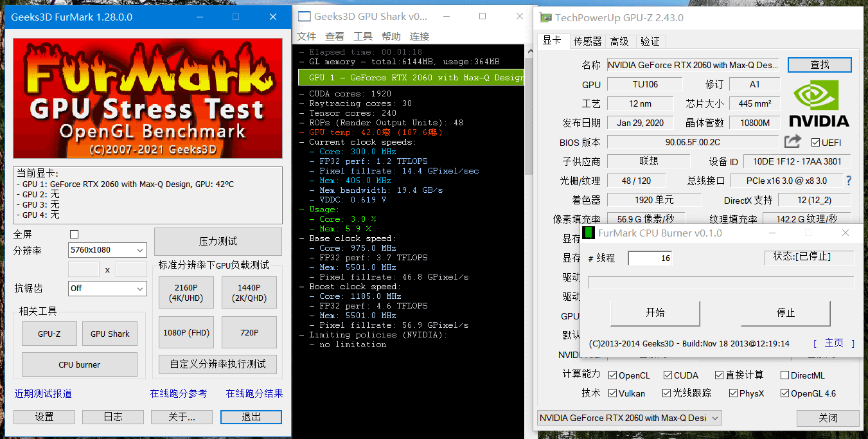Open BIOS export via the share arrow icon
This screenshot has width=868, height=439.
pos(792,141)
